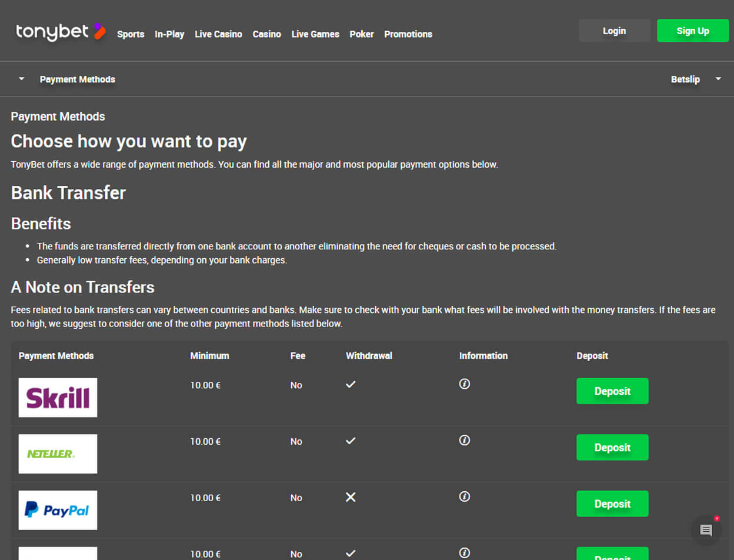
Task: Click the 'A Note on Transfers' heading
Action: (x=83, y=287)
